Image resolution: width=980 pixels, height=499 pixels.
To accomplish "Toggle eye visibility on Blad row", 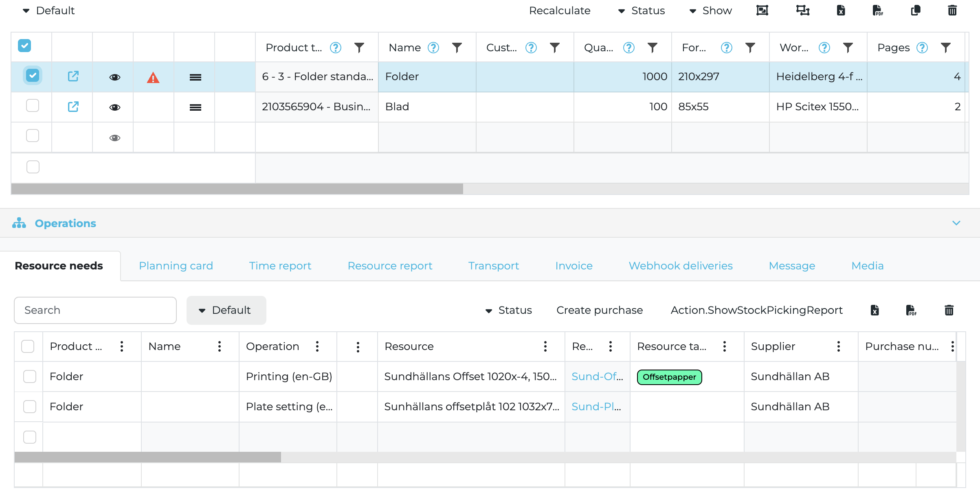I will [115, 107].
